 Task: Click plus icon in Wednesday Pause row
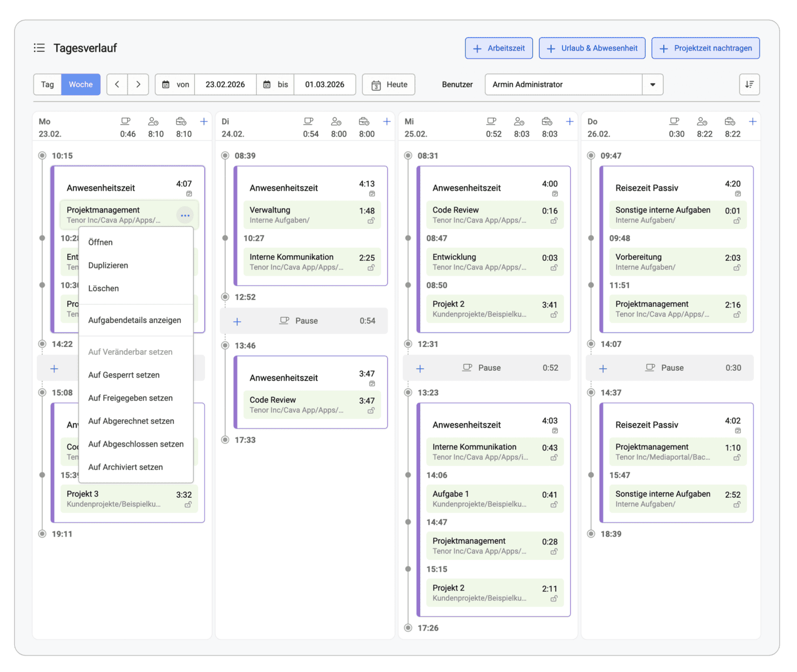[420, 368]
